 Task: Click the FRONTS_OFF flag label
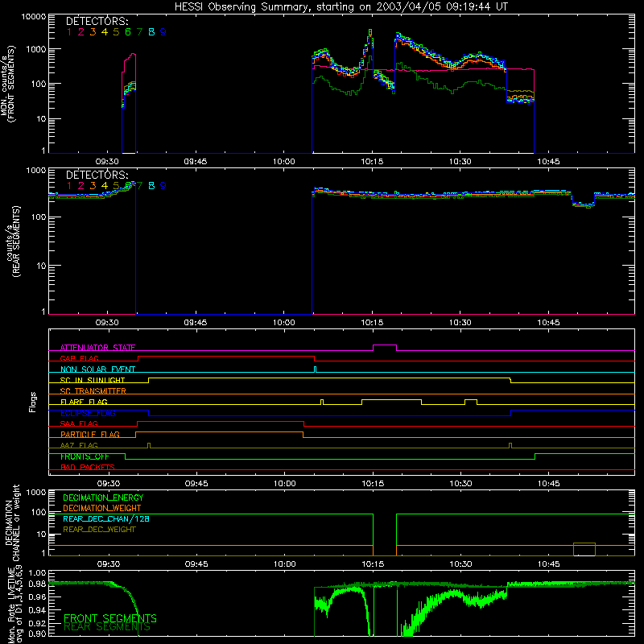[x=85, y=456]
